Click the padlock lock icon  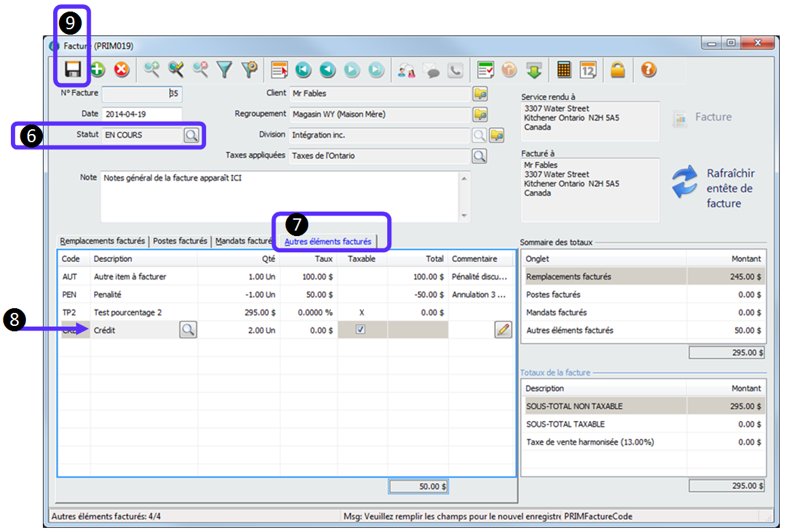(x=617, y=69)
